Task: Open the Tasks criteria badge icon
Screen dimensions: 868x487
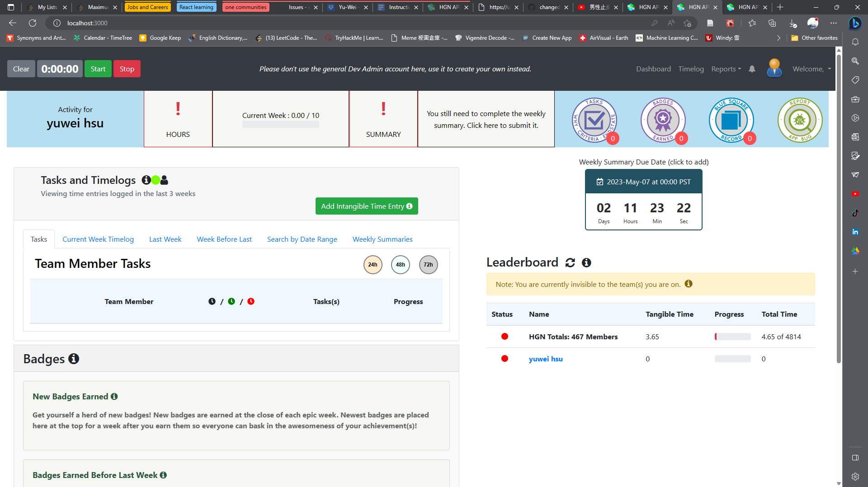Action: coord(594,120)
